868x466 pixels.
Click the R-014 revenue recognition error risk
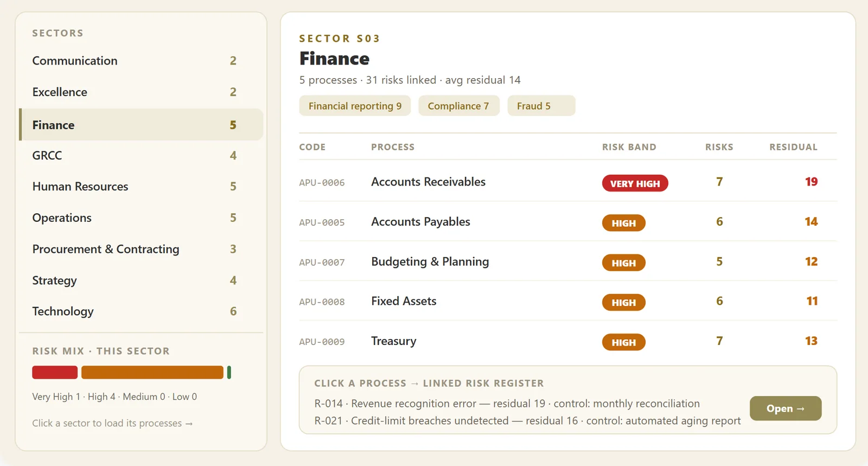pyautogui.click(x=507, y=404)
